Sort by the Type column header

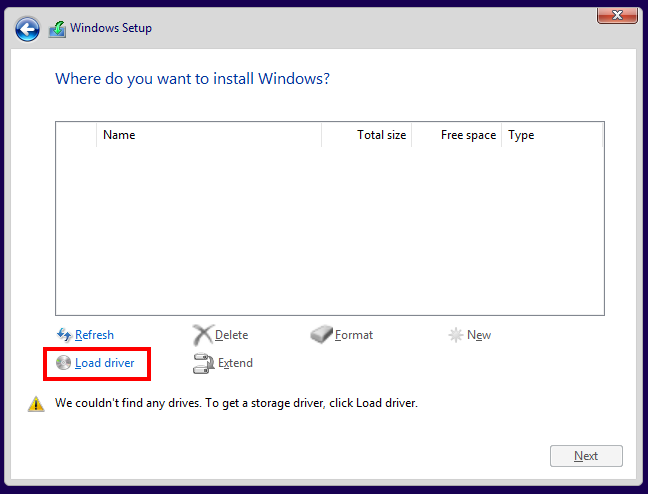tap(552, 135)
